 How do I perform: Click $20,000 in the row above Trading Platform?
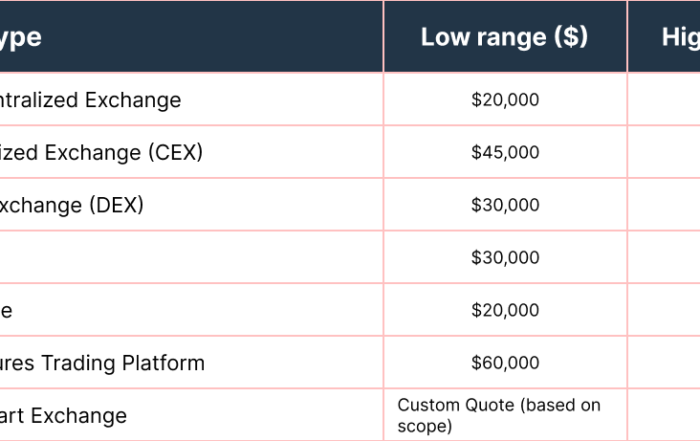(505, 310)
